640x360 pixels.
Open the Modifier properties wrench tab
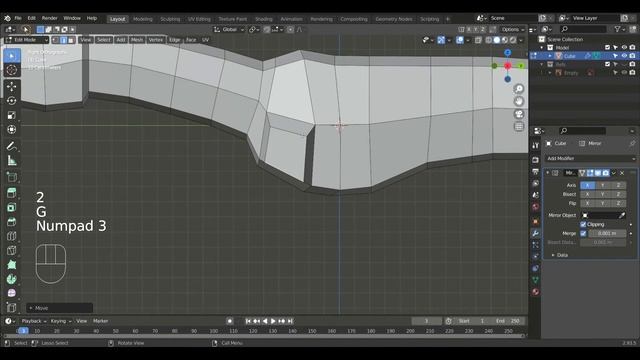[x=536, y=233]
